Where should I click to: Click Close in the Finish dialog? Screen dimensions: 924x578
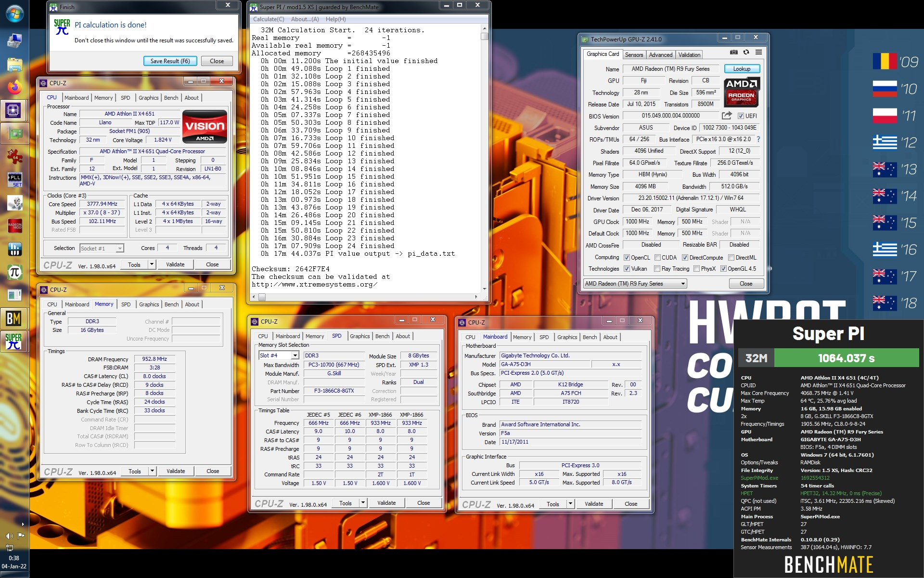(217, 61)
